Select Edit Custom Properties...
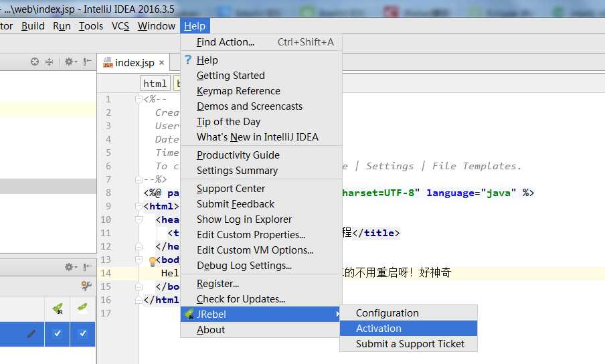This screenshot has height=364, width=605. 261,235
